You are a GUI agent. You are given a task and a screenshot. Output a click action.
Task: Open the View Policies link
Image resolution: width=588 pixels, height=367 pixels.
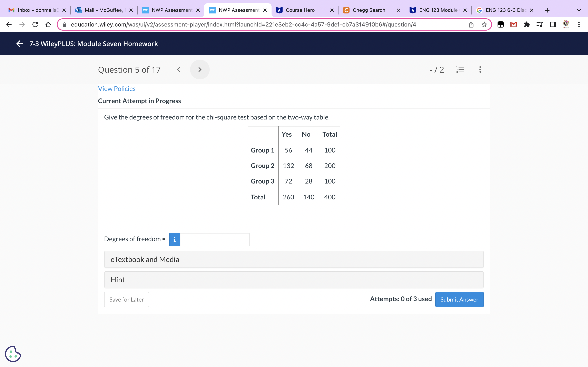click(117, 89)
